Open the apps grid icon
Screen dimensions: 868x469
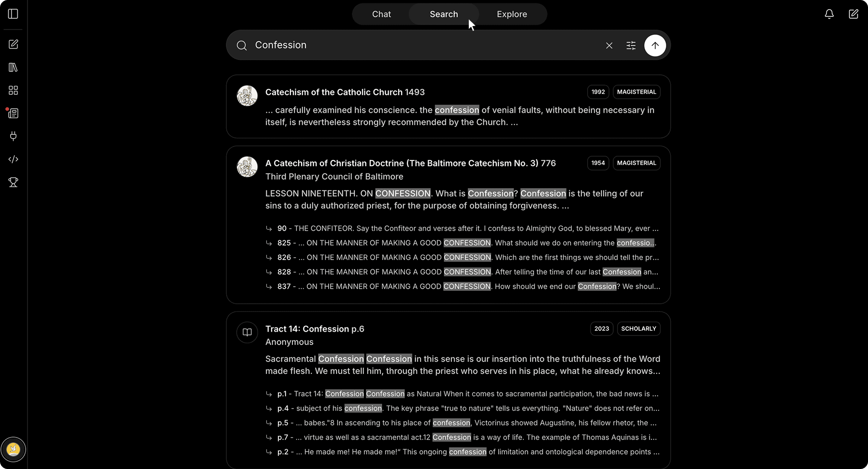click(x=13, y=90)
